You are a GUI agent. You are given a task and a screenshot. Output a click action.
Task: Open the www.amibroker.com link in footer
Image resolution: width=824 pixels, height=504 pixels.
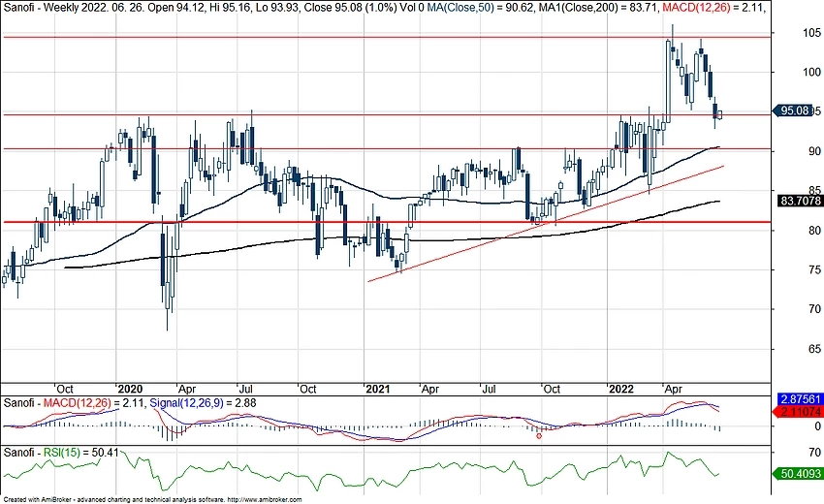pos(265,500)
